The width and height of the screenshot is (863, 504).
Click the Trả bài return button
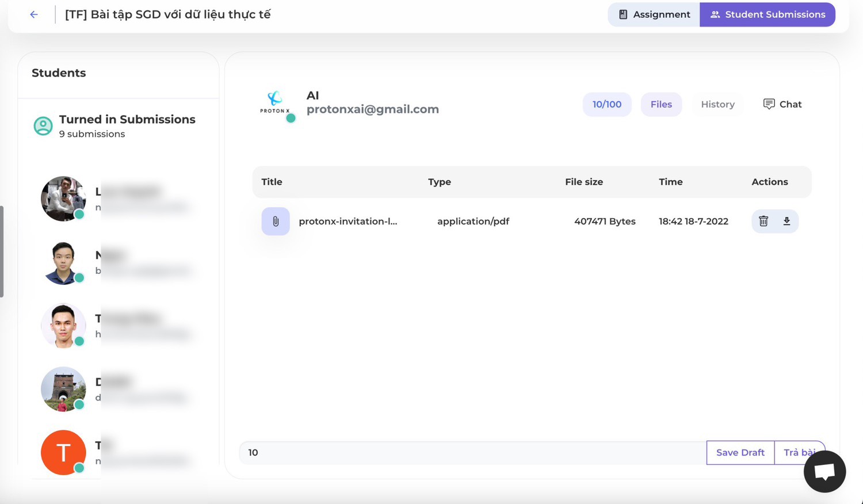(800, 453)
